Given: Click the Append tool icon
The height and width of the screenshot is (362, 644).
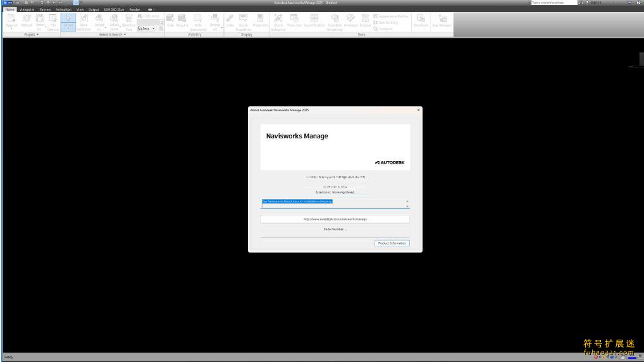Looking at the screenshot, I should [11, 18].
